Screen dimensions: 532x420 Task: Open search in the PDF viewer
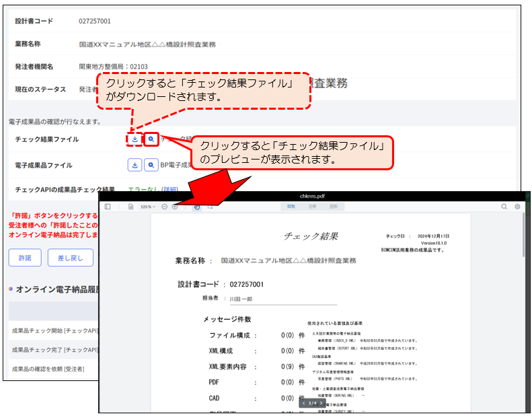click(504, 207)
